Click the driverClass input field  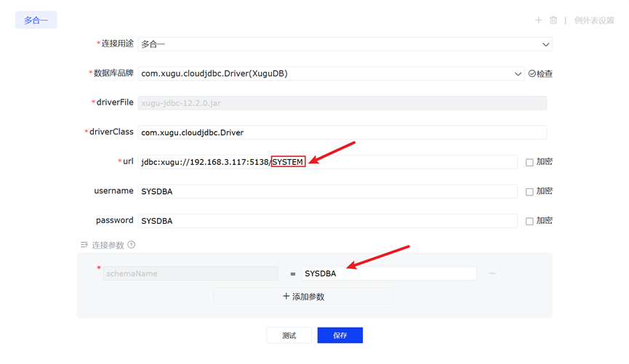pos(342,132)
